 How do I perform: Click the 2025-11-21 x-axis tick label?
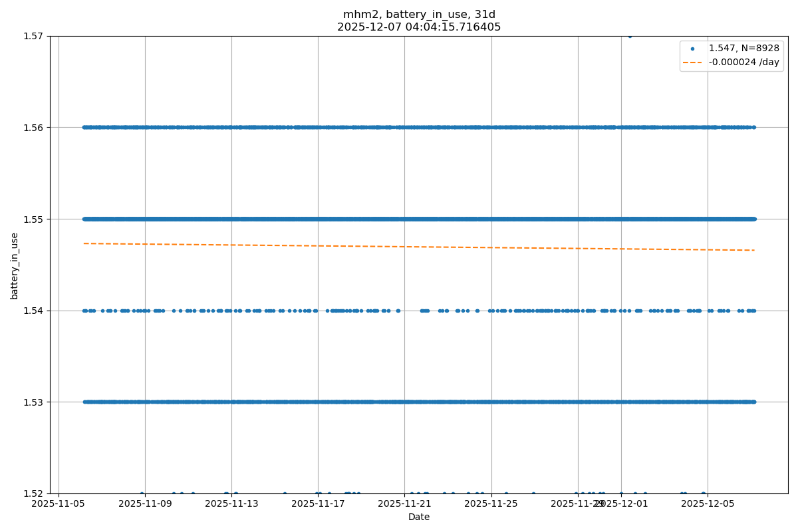[404, 504]
